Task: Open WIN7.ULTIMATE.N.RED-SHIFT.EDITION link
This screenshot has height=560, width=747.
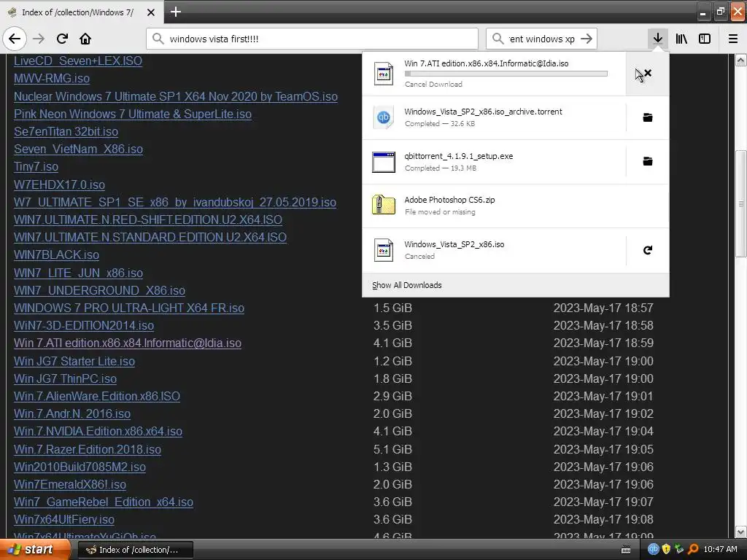Action: [147, 220]
